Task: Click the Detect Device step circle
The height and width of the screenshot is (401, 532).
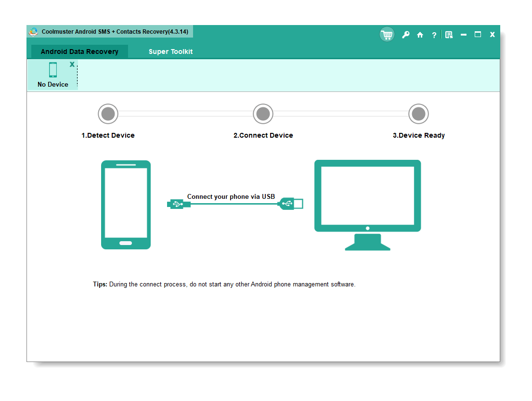Action: click(108, 114)
